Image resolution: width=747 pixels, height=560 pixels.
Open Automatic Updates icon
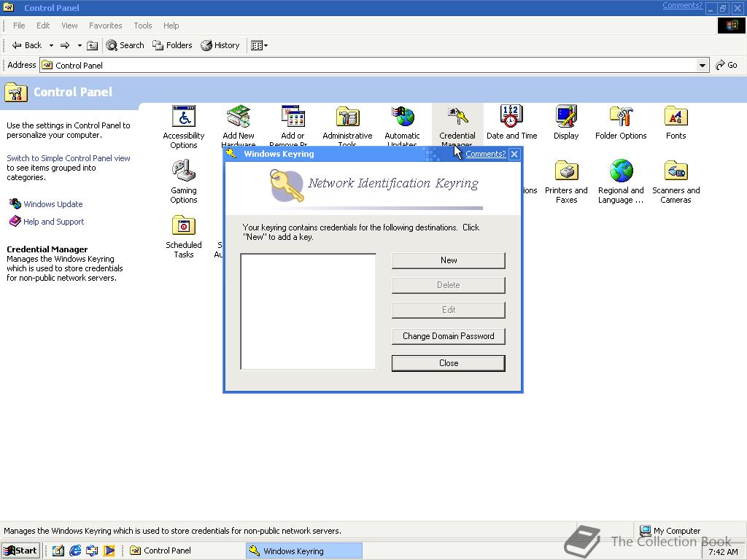pyautogui.click(x=402, y=117)
